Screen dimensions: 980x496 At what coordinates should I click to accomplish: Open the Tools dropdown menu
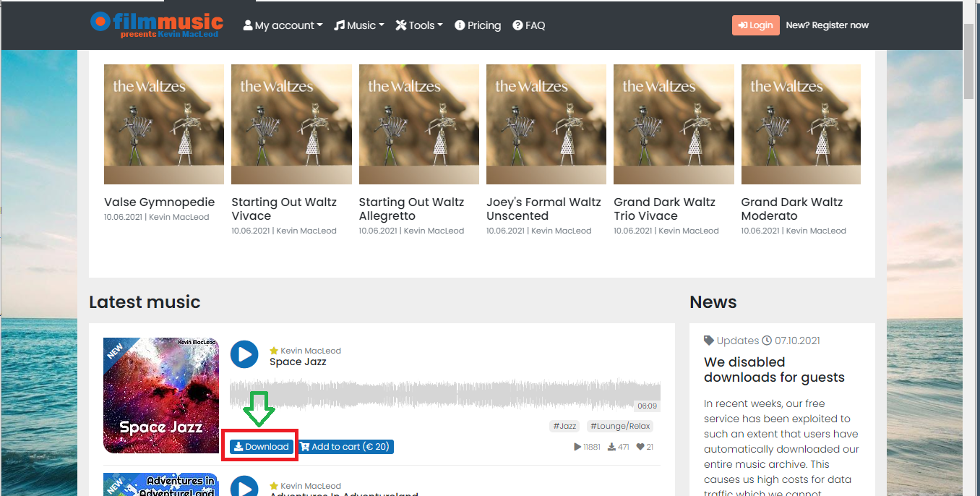[x=419, y=25]
